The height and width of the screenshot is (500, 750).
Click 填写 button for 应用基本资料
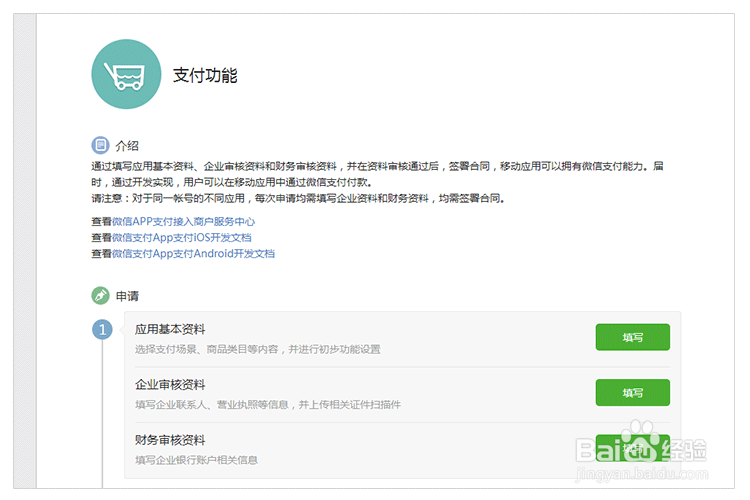632,337
